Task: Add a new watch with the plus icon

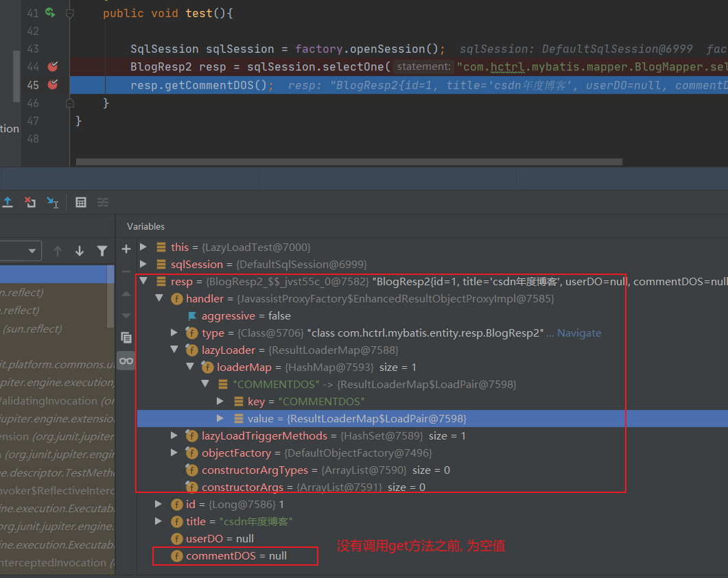Action: click(x=126, y=249)
